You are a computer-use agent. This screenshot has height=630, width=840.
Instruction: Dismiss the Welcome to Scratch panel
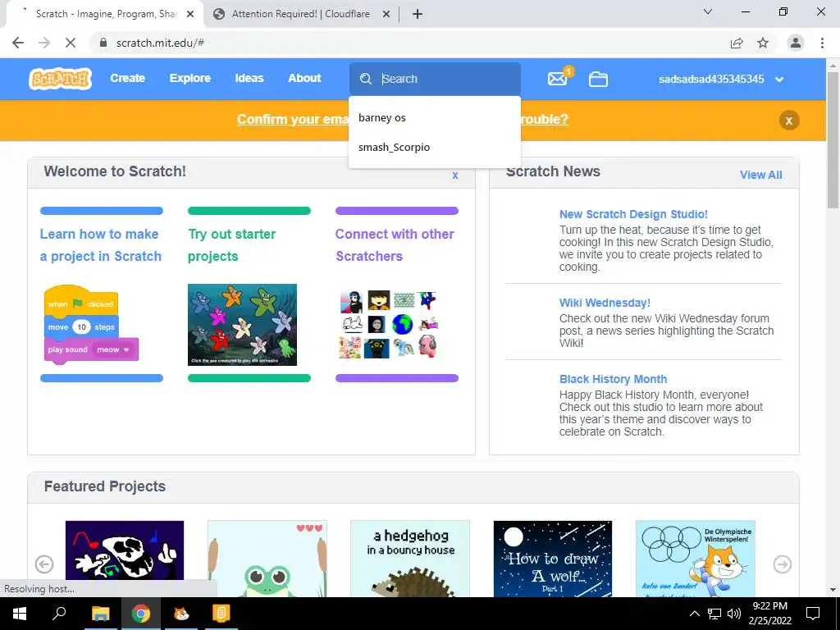point(455,176)
